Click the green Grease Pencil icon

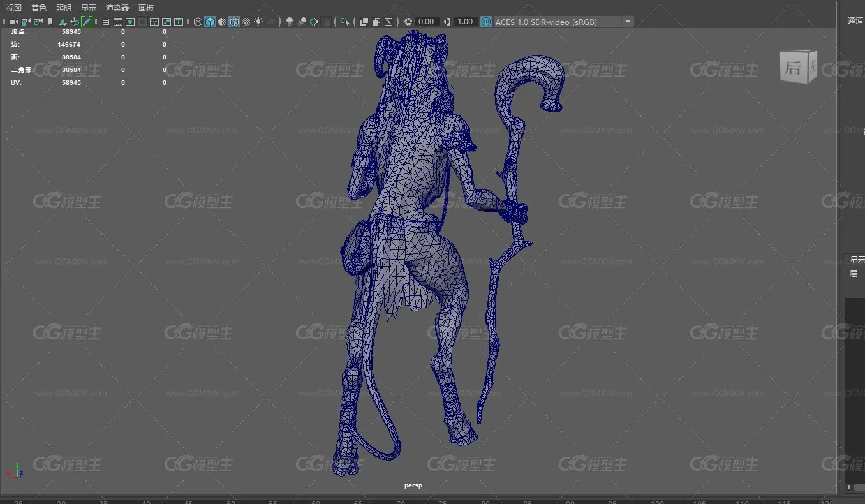tap(87, 22)
